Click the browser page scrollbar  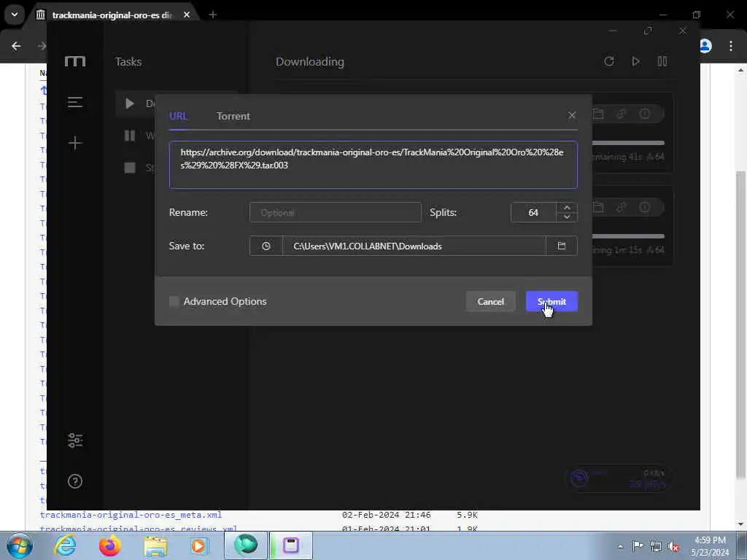click(x=741, y=324)
